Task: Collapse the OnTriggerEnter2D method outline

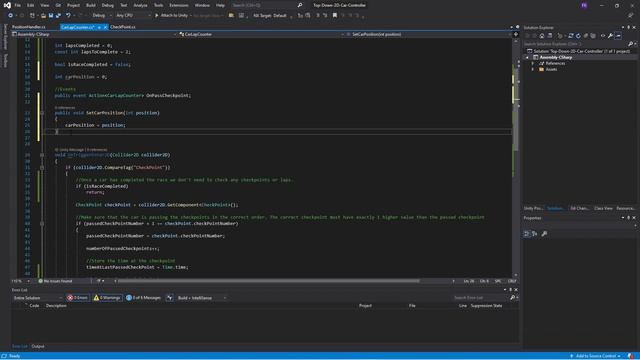Action: [x=42, y=155]
